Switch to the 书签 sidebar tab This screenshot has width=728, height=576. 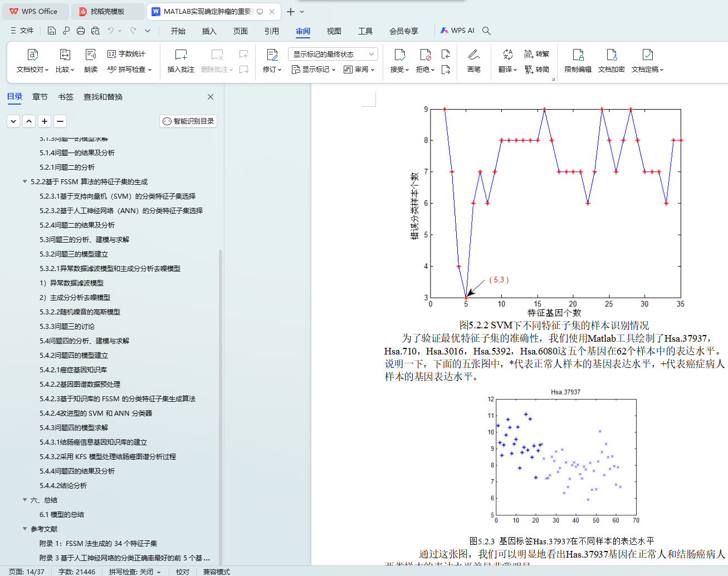click(66, 97)
